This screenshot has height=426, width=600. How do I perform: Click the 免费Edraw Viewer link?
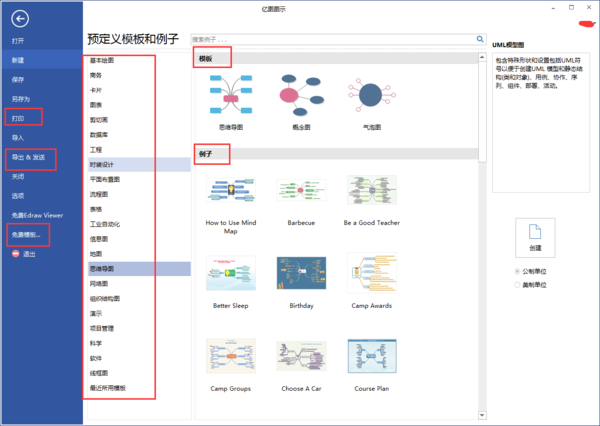pos(38,215)
